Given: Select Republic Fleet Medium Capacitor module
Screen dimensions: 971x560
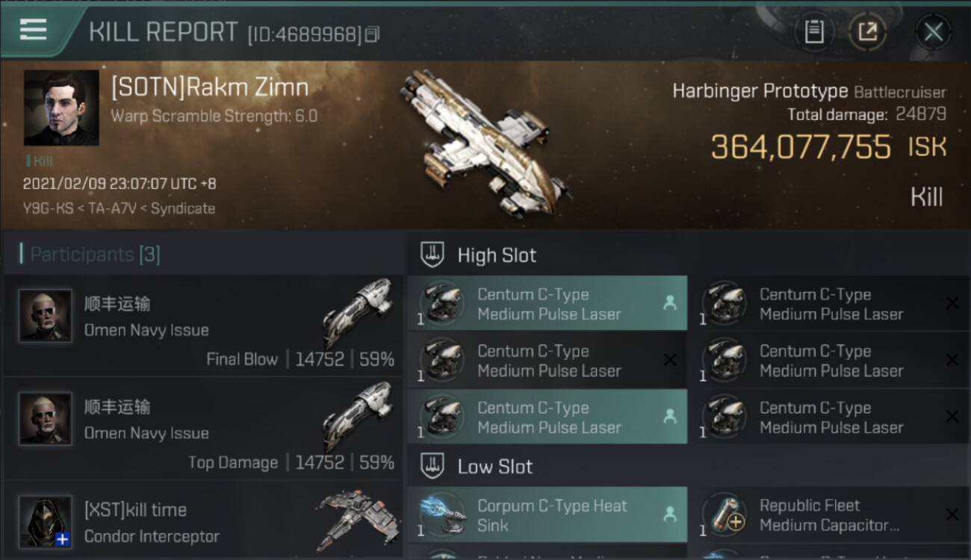Looking at the screenshot, I should [x=829, y=514].
